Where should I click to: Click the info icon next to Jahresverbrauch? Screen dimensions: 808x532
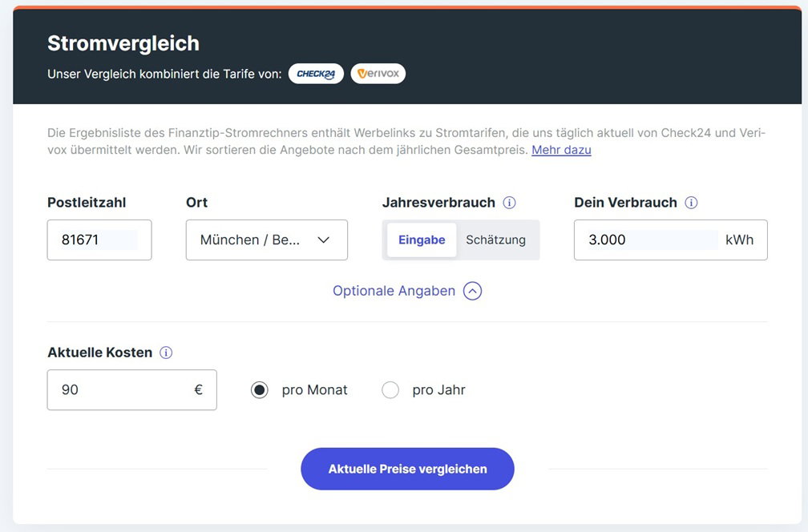point(509,203)
